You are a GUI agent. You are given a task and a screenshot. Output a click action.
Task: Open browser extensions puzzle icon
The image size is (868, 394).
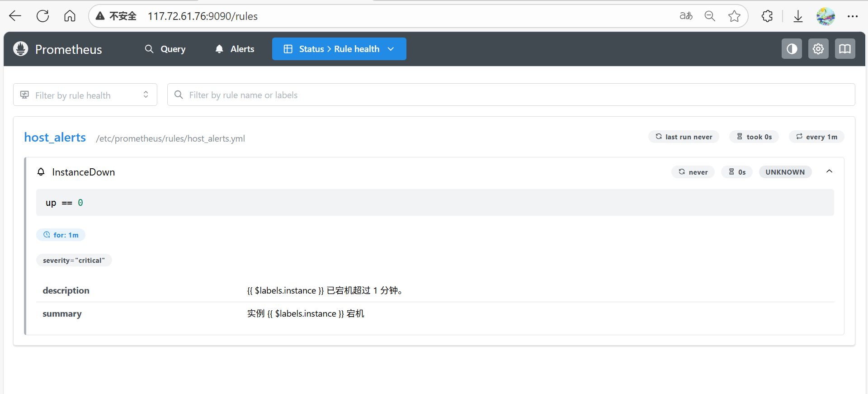(767, 16)
